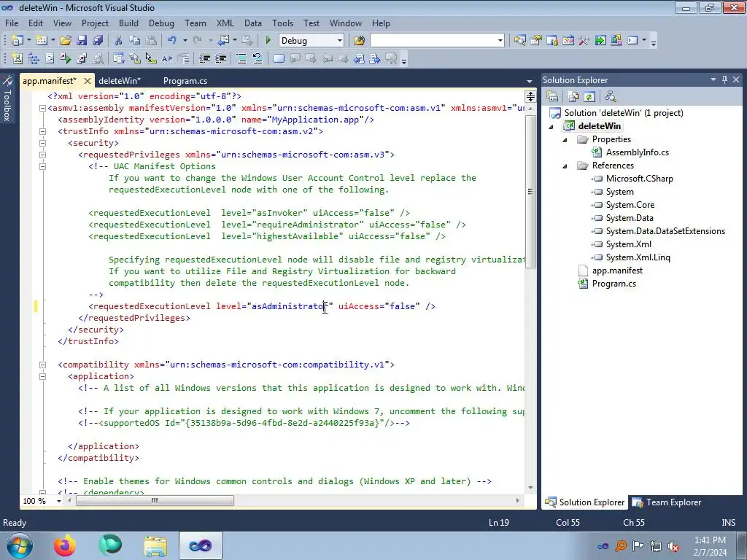The width and height of the screenshot is (747, 560).
Task: Close the app.manifest tab
Action: pyautogui.click(x=88, y=81)
